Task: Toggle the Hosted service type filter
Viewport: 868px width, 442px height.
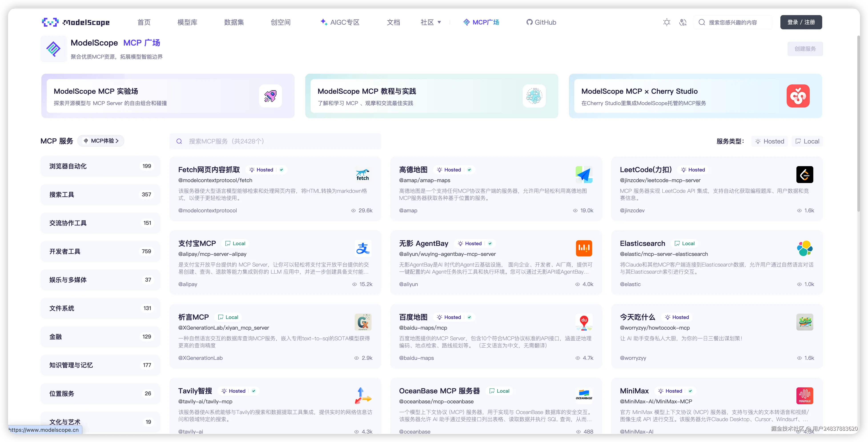Action: click(770, 141)
